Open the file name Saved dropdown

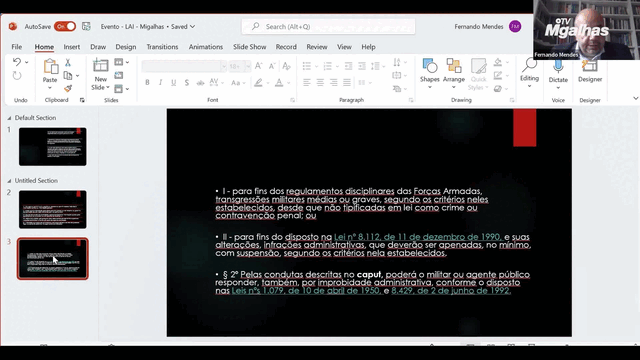click(x=192, y=27)
